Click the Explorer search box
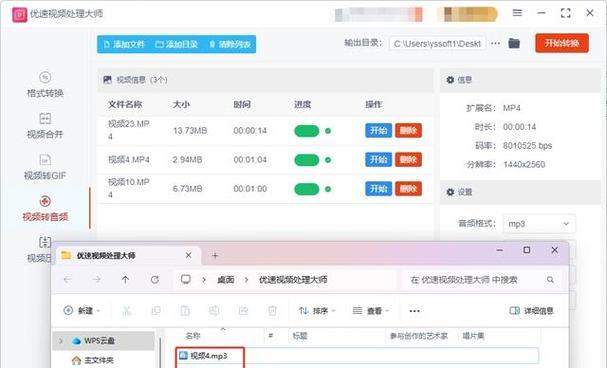Screen dimensions: 607x368 click(x=481, y=279)
